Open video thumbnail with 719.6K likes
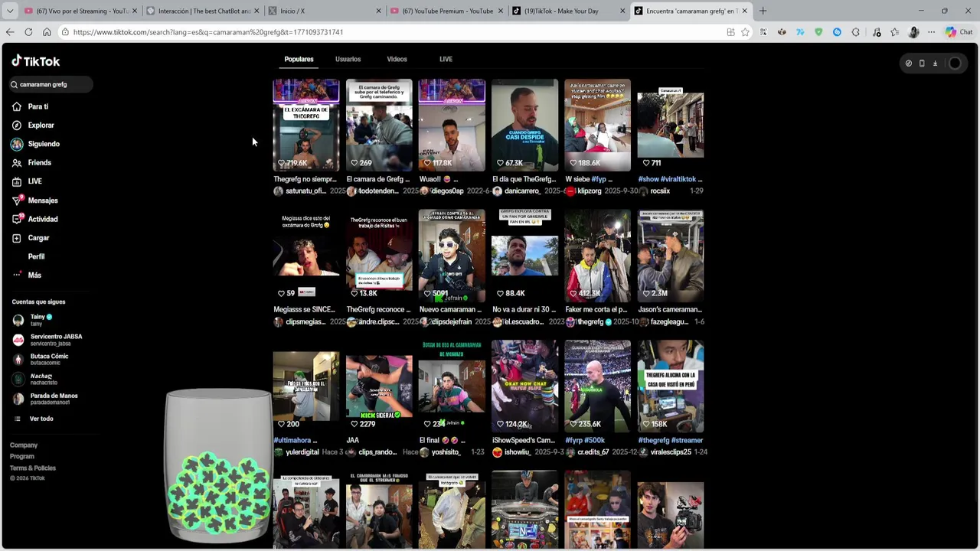The image size is (980, 551). (306, 125)
